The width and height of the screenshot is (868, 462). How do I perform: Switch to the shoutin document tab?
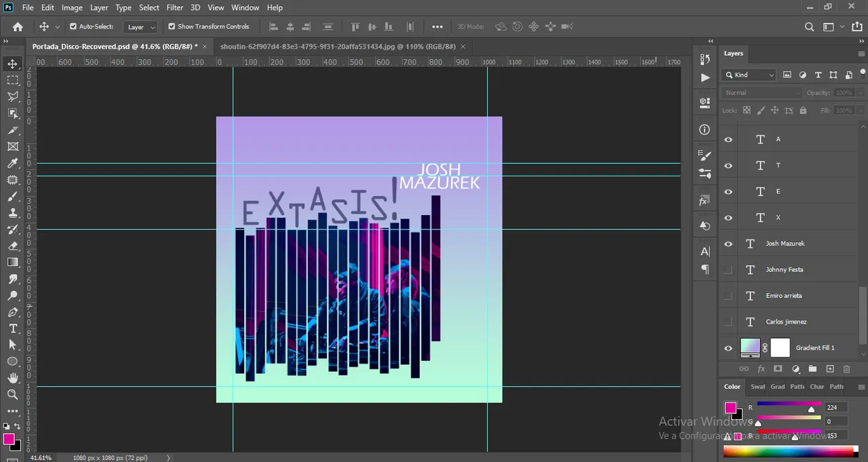click(x=338, y=46)
